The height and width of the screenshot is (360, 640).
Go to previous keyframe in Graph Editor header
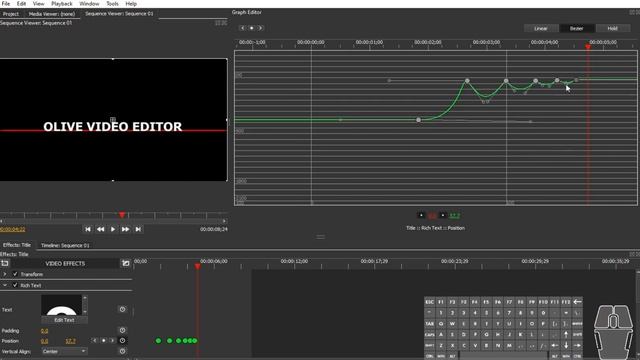(242, 28)
